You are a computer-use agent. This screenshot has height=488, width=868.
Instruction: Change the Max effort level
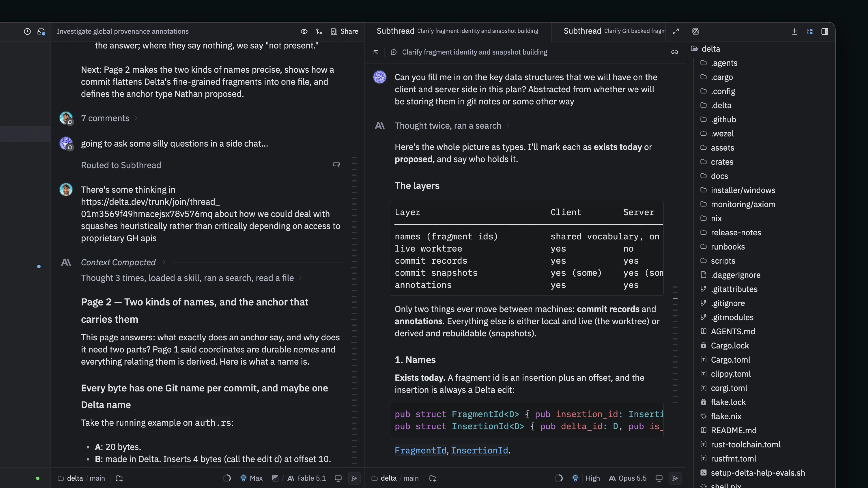click(251, 478)
